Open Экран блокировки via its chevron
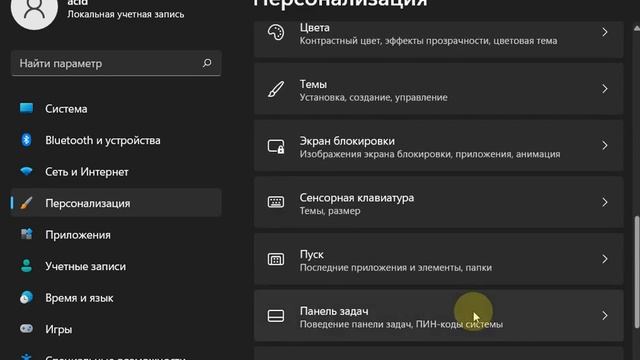The width and height of the screenshot is (640, 360). pos(604,145)
